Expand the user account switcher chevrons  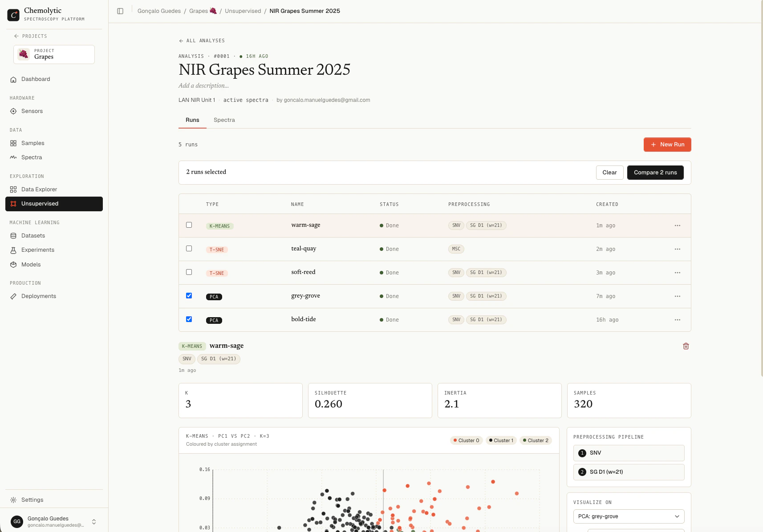click(94, 522)
